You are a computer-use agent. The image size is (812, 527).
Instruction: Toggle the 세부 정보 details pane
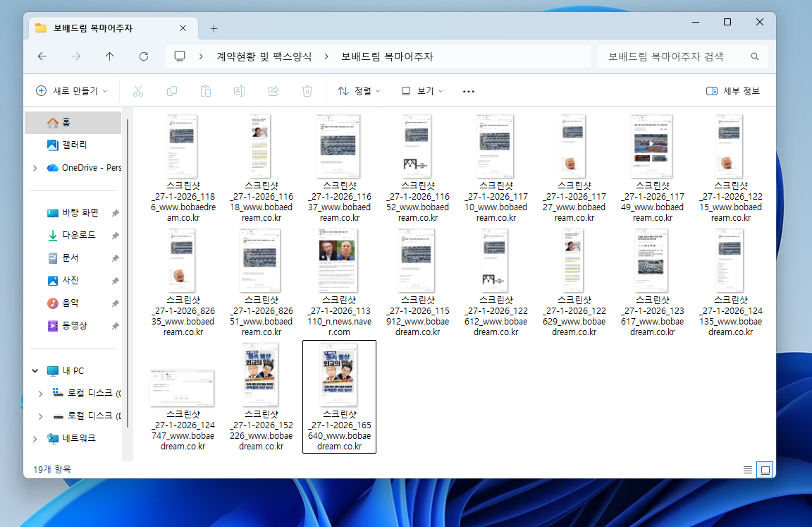[733, 91]
